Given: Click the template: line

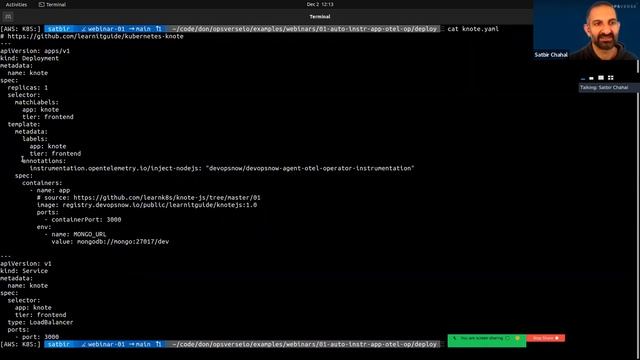Looking at the screenshot, I should [24, 124].
